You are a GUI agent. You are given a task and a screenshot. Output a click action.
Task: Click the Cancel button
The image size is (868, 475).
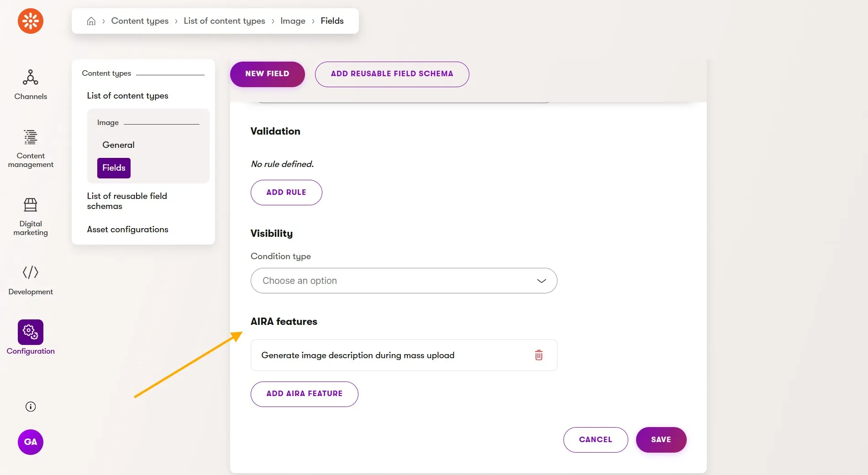595,440
